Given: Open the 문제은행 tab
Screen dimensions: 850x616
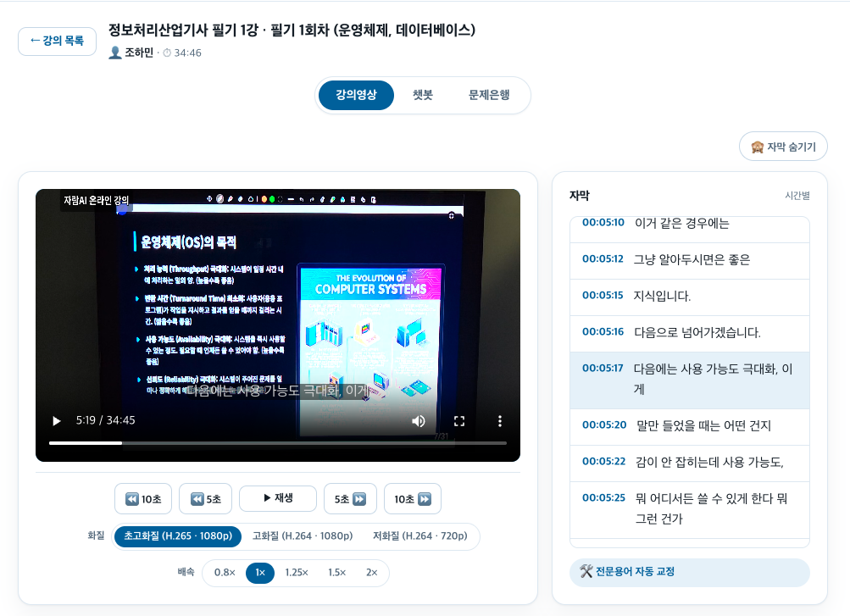Looking at the screenshot, I should pos(489,96).
